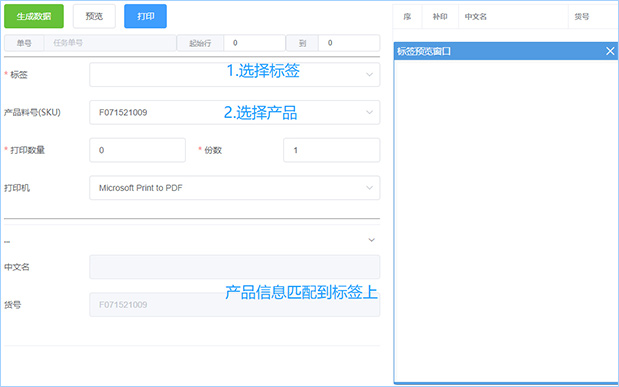
Task: Click the 到 end-row number field
Action: point(349,43)
